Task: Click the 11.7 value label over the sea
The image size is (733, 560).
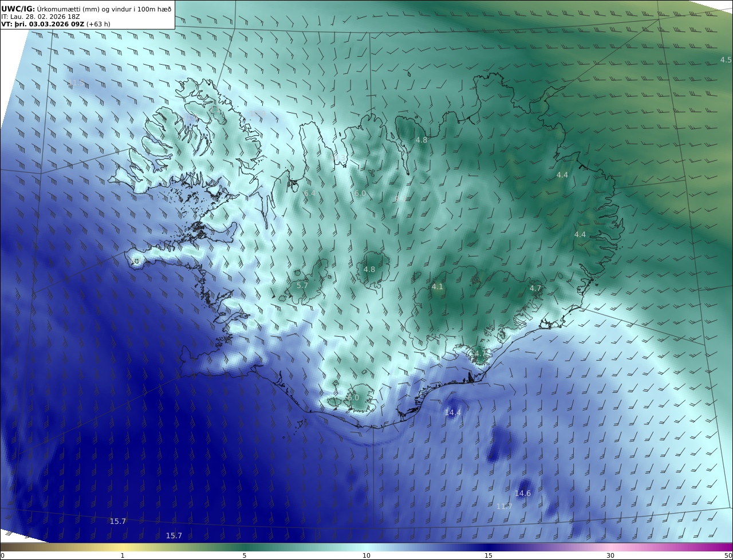Action: click(504, 507)
